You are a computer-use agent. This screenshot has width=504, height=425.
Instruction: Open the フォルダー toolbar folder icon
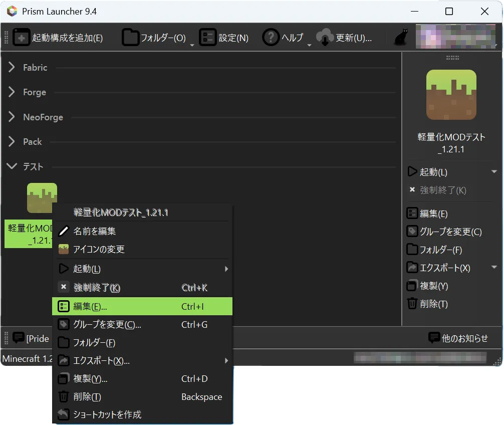point(131,38)
